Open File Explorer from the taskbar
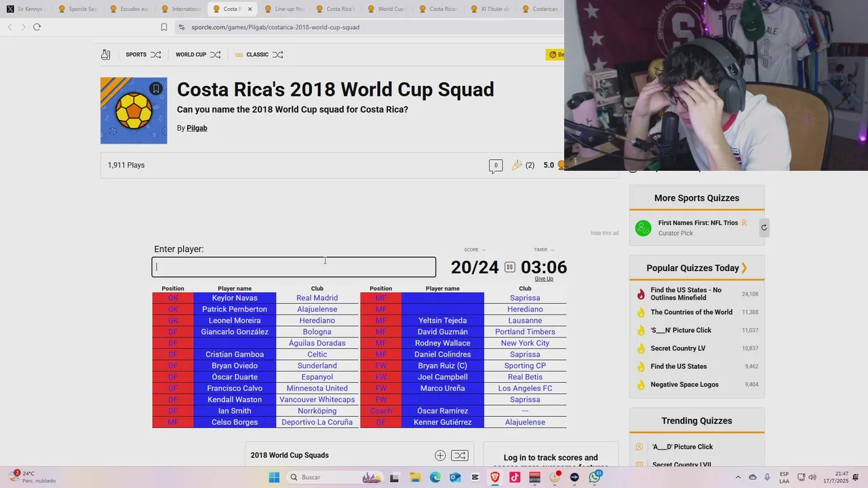Screen dimensions: 868x488 pos(414,477)
